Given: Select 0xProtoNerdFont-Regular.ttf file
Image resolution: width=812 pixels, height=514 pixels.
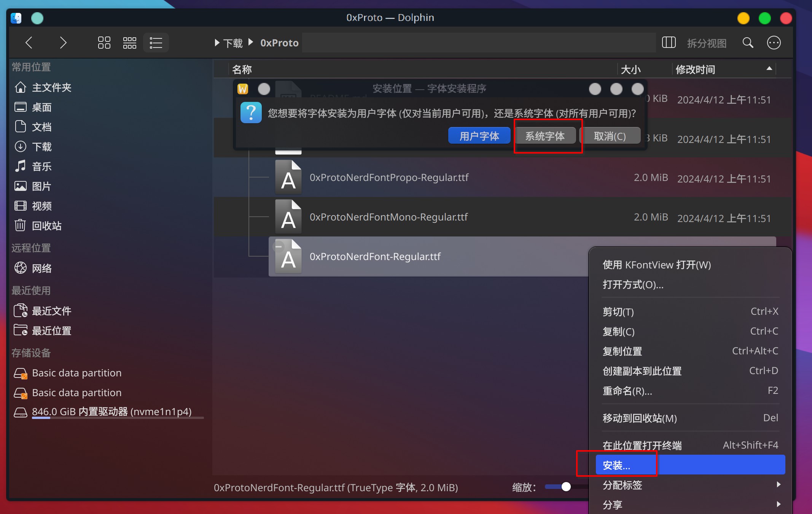Looking at the screenshot, I should (375, 257).
